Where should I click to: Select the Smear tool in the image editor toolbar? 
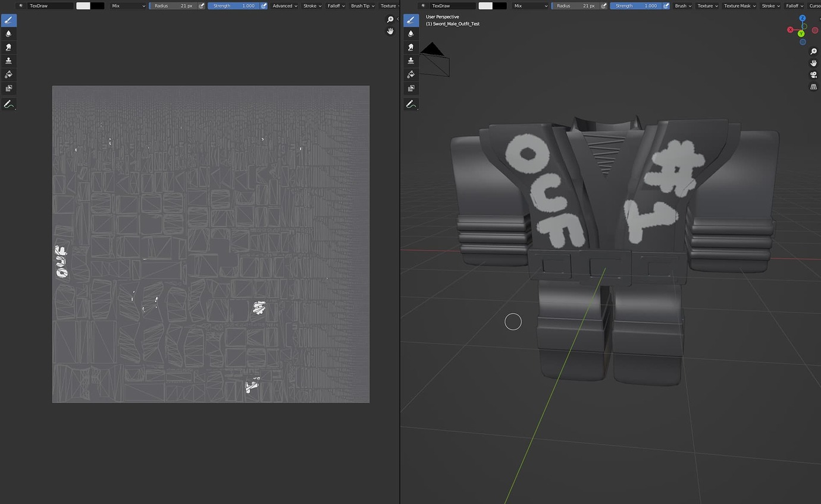[8, 47]
